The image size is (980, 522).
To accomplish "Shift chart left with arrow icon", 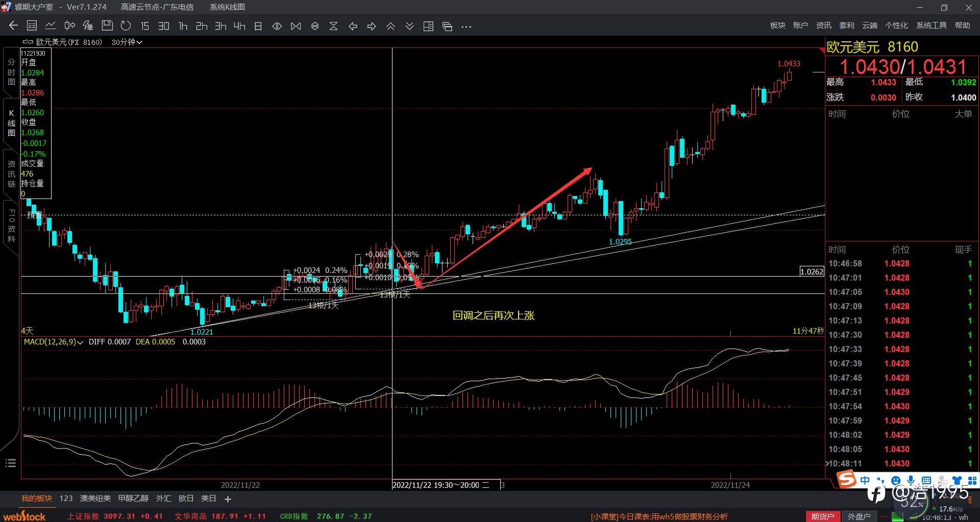I will (x=353, y=26).
